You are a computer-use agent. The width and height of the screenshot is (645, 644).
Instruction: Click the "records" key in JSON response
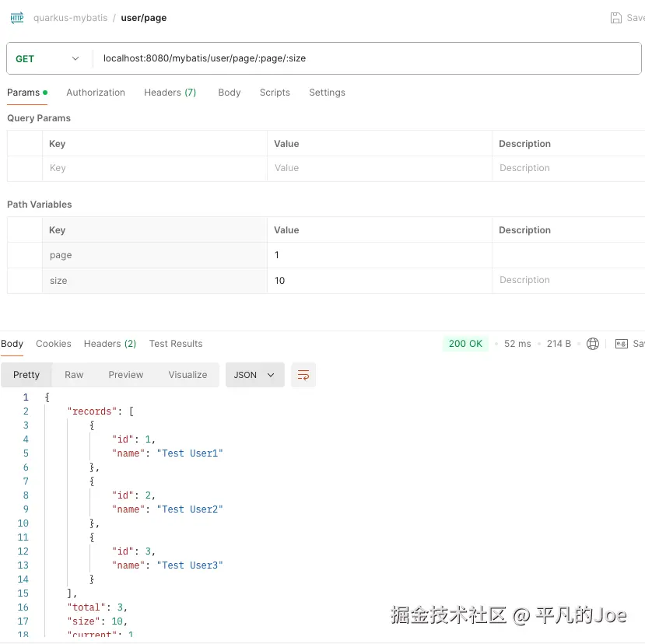click(x=92, y=411)
